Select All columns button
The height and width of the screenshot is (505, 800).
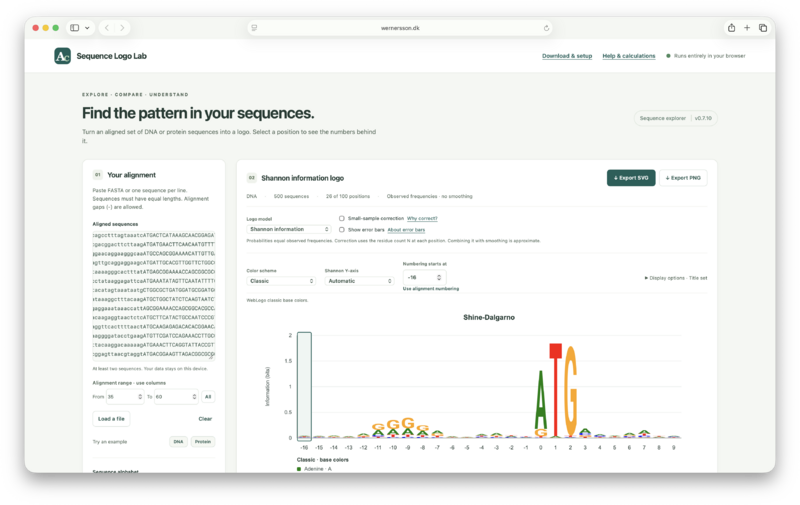point(208,397)
